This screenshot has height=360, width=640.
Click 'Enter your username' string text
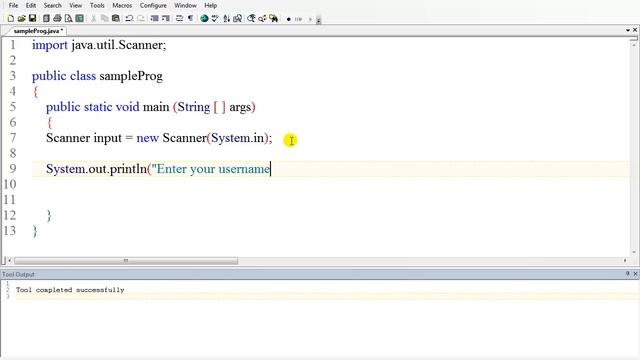[x=213, y=169]
